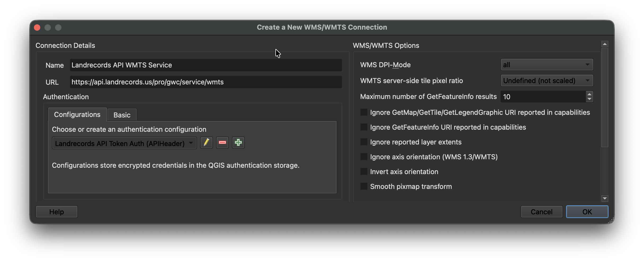Add new authentication configuration with green plus
This screenshot has width=644, height=263.
click(x=238, y=143)
